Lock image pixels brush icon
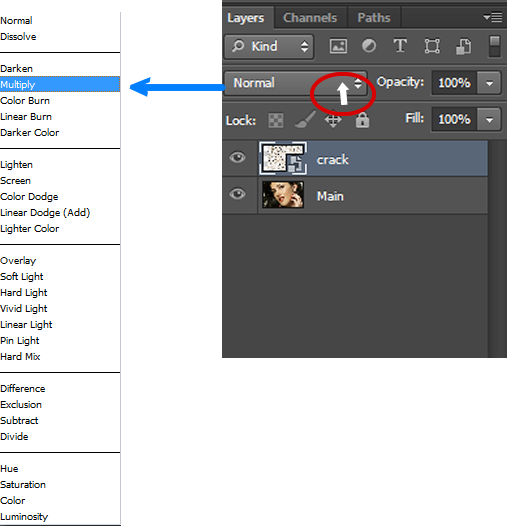 point(305,119)
